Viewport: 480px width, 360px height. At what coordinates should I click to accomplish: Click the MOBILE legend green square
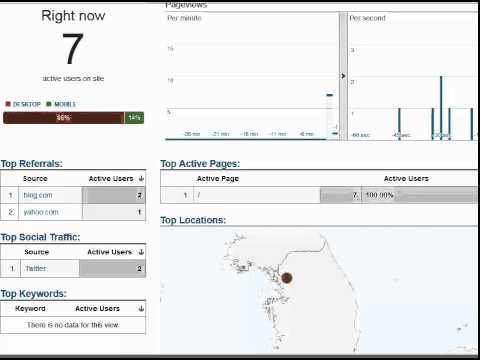click(x=49, y=104)
